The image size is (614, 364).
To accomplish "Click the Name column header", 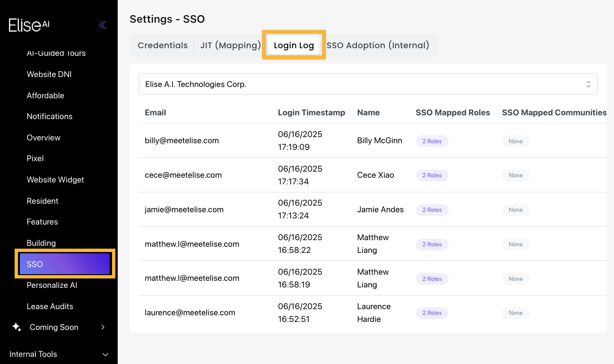I will [369, 113].
